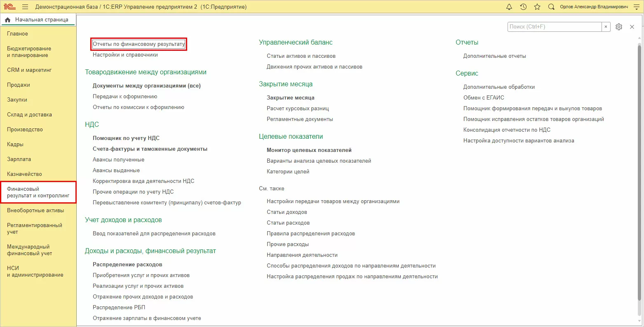Open Консолидация отчетности по НДС

pos(507,130)
